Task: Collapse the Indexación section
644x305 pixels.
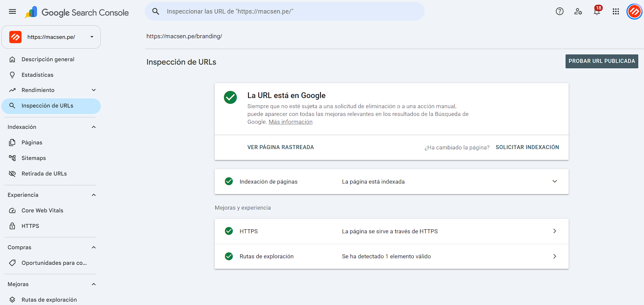Action: pos(94,127)
